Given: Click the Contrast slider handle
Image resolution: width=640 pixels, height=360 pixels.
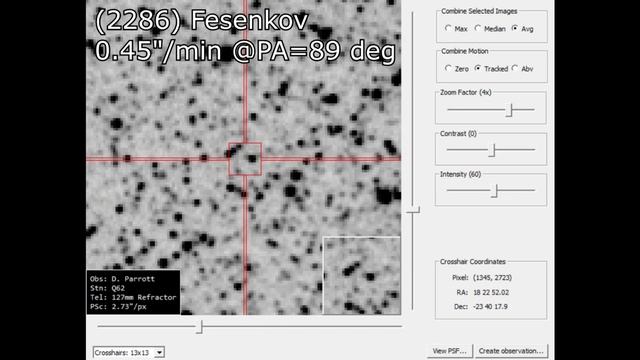Looking at the screenshot, I should coord(492,150).
